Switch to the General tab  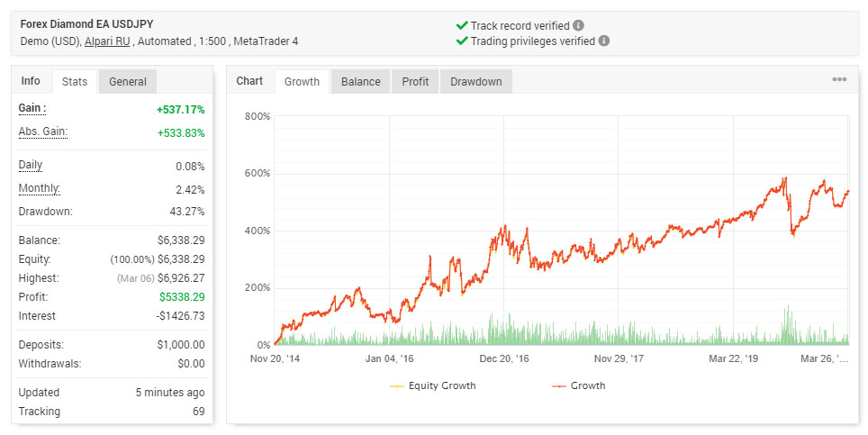coord(128,81)
